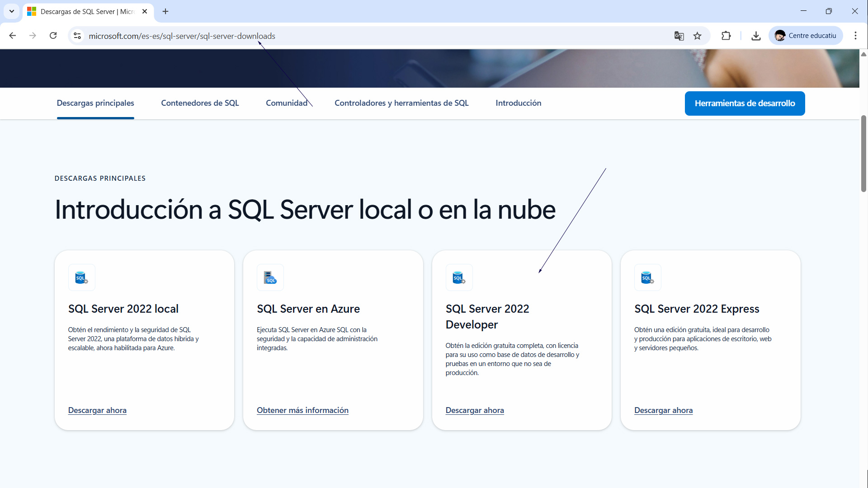Click SQL Server 2022 Express card icon

click(x=647, y=277)
